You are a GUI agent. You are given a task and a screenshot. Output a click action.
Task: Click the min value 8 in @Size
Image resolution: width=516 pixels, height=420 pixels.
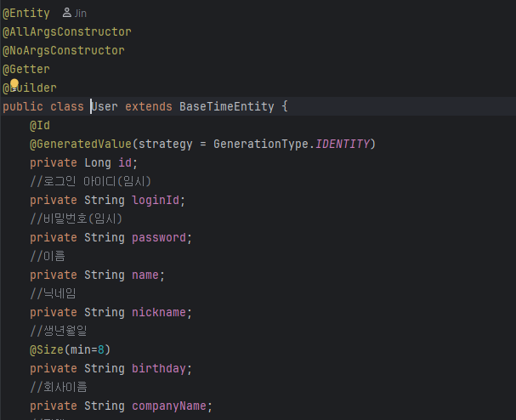pos(101,349)
